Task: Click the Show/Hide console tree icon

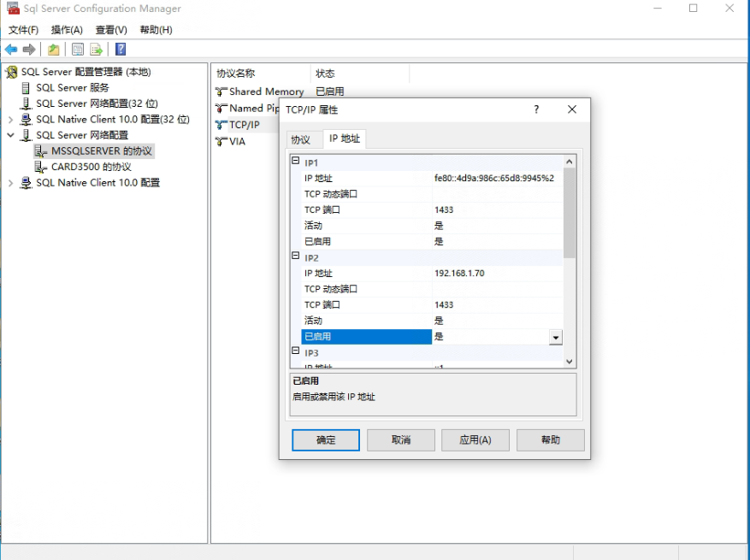Action: (x=78, y=50)
